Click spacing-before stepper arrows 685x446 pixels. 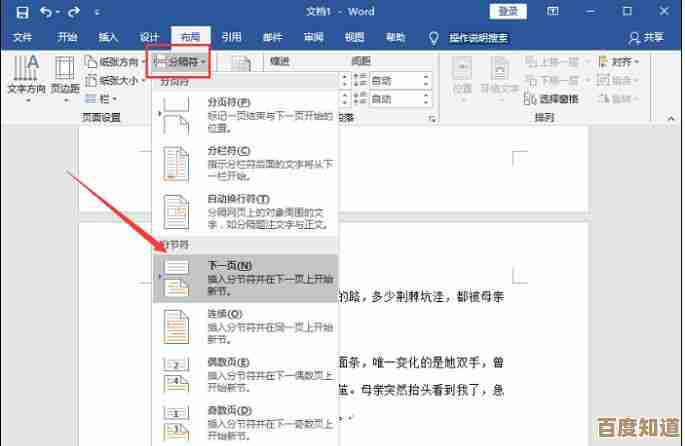click(x=426, y=81)
